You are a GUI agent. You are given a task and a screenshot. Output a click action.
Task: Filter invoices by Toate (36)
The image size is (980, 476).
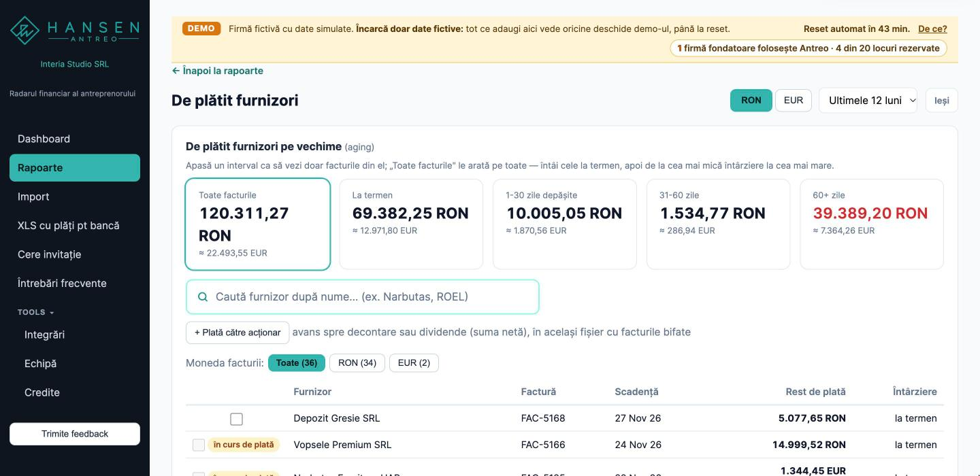coord(297,363)
